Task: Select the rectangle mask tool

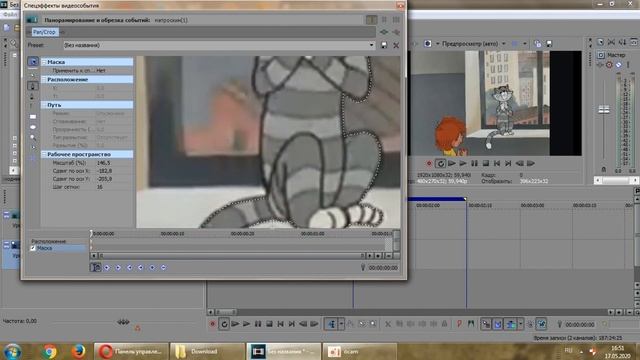Action: [x=33, y=117]
